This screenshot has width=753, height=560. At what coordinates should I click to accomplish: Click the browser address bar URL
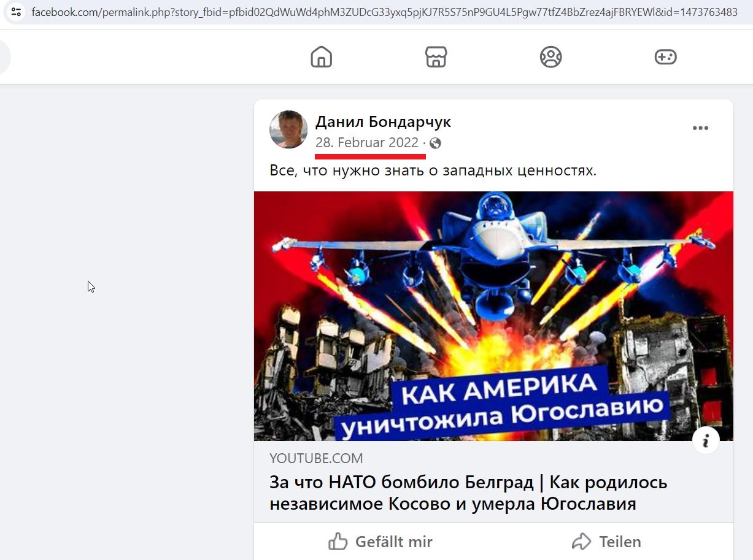[385, 12]
